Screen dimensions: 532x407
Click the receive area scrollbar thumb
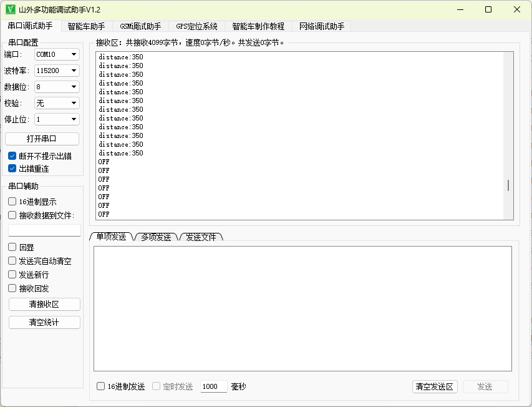click(508, 185)
